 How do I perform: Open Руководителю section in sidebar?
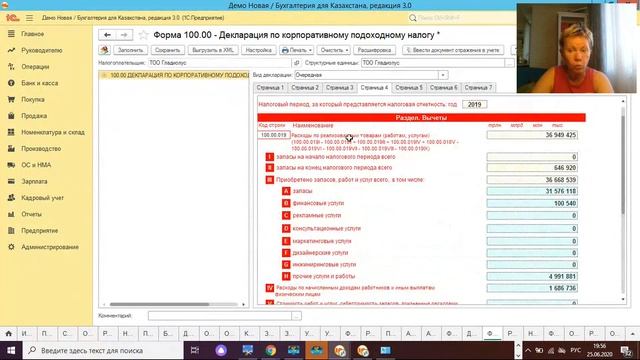pyautogui.click(x=42, y=50)
